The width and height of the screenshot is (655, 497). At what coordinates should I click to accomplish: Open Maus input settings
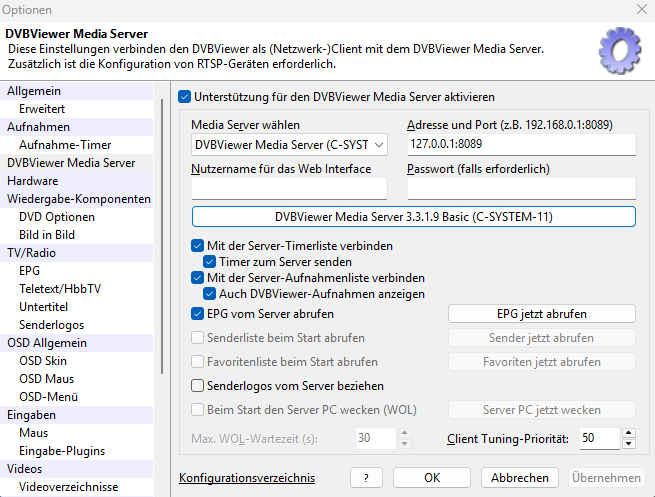click(76, 433)
